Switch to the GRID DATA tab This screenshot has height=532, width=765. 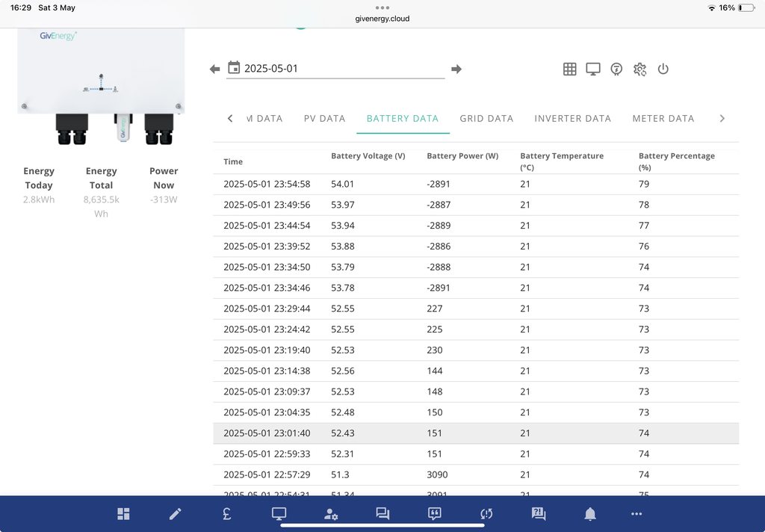pos(486,118)
